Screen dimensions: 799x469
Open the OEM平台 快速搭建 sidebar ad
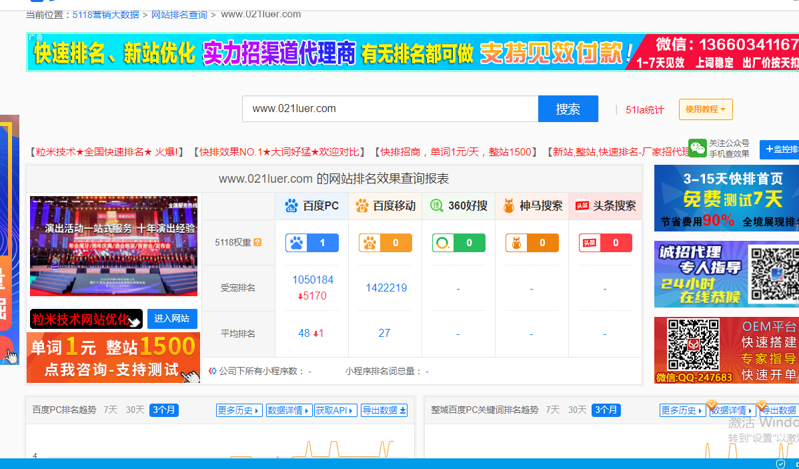coord(727,350)
